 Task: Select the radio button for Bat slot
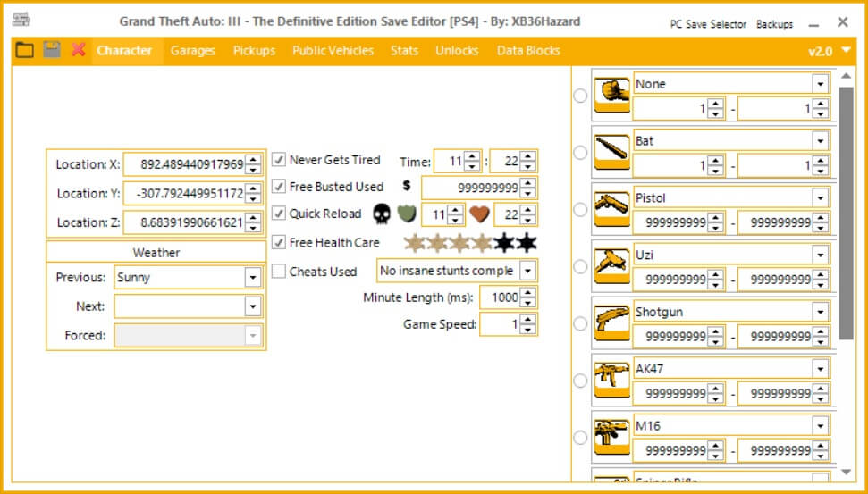(x=580, y=153)
